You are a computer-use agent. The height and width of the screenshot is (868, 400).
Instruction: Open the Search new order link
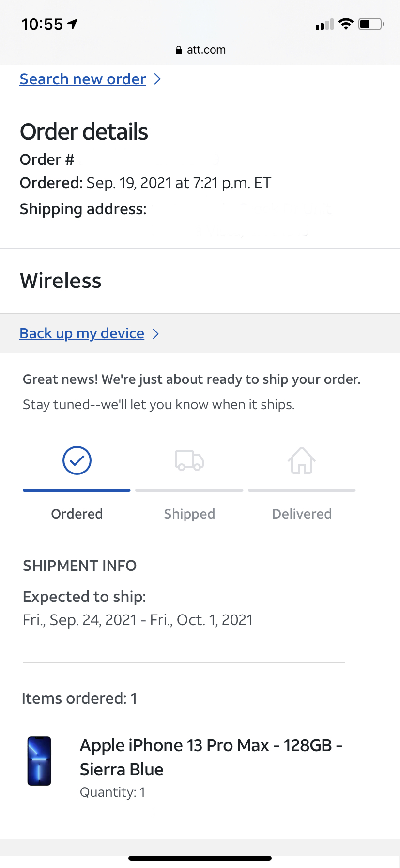point(83,79)
